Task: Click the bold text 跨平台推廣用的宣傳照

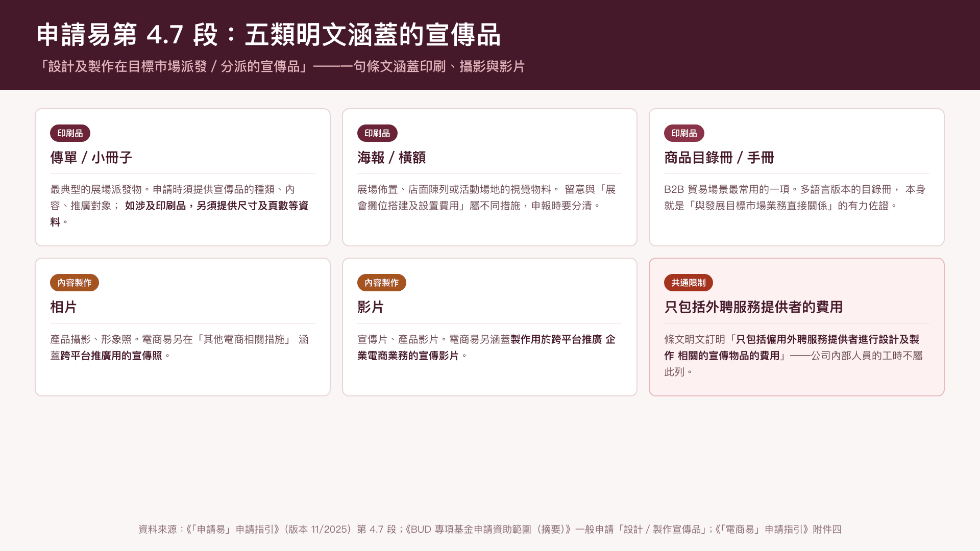Action: point(111,356)
